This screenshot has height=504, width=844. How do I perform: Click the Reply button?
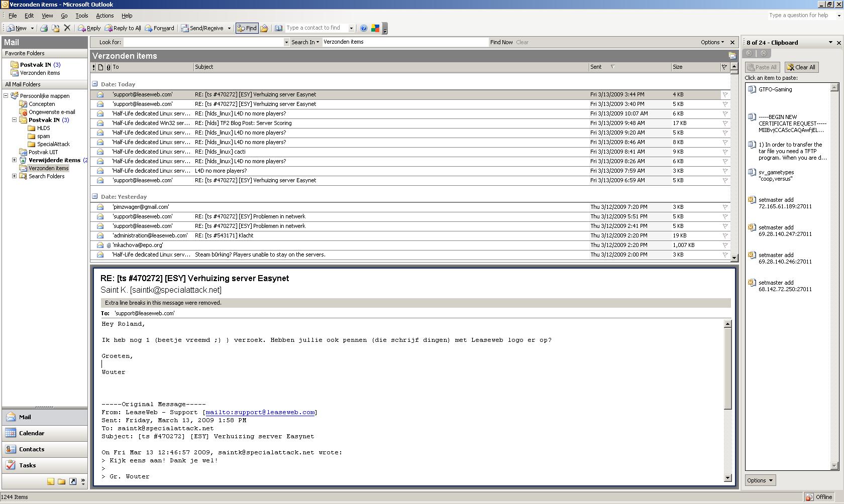[x=89, y=28]
